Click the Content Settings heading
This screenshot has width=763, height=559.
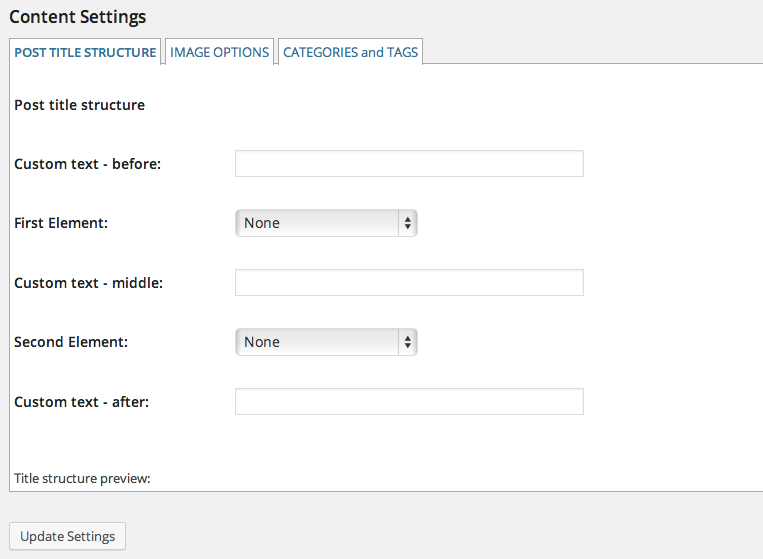click(x=77, y=17)
